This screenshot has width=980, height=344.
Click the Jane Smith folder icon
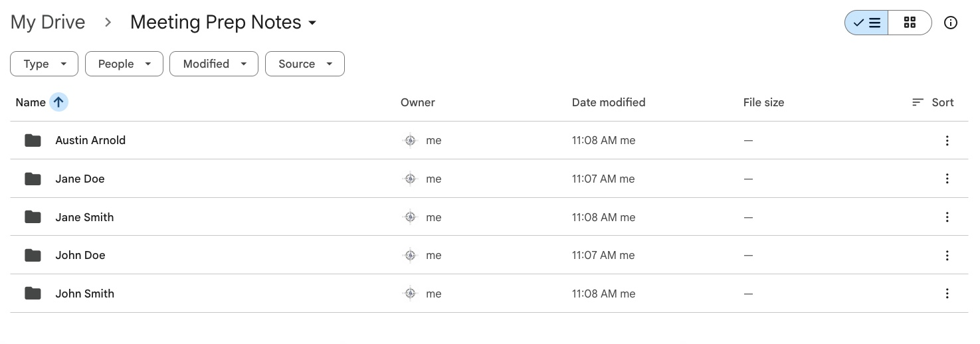[x=33, y=217]
